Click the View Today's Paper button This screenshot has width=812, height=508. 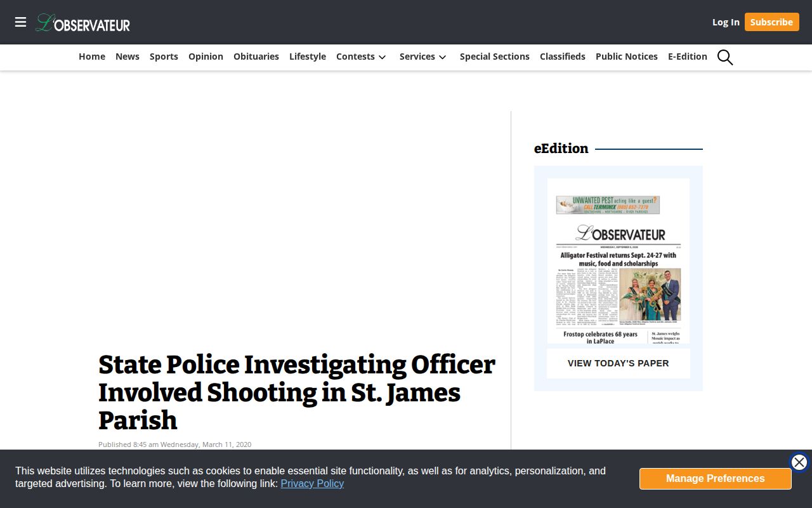click(x=619, y=363)
